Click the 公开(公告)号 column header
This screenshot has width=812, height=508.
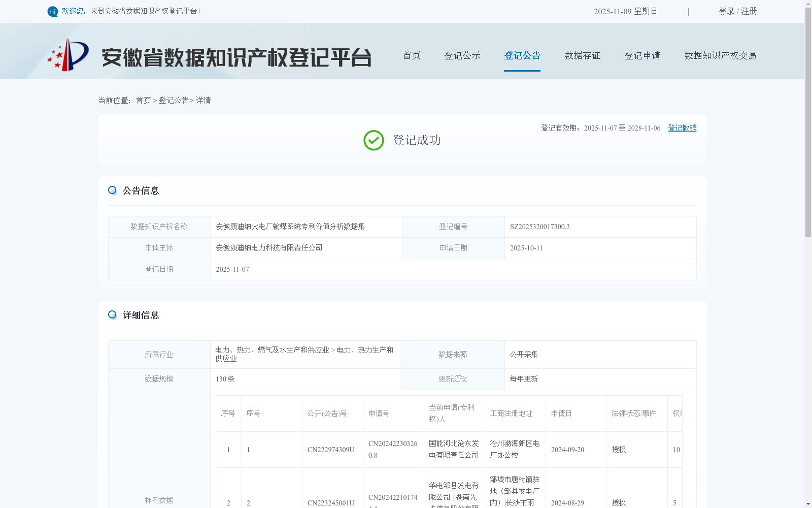(x=327, y=414)
